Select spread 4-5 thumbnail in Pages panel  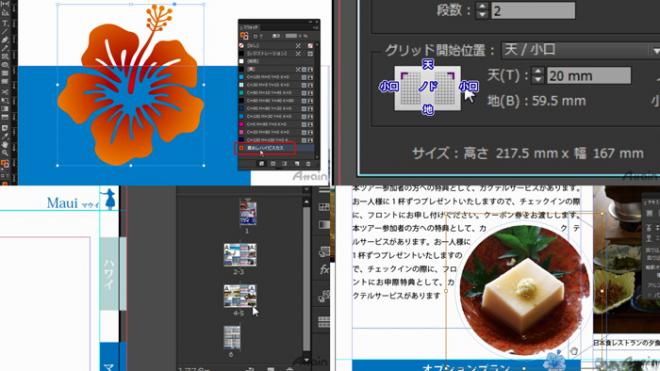click(x=240, y=296)
